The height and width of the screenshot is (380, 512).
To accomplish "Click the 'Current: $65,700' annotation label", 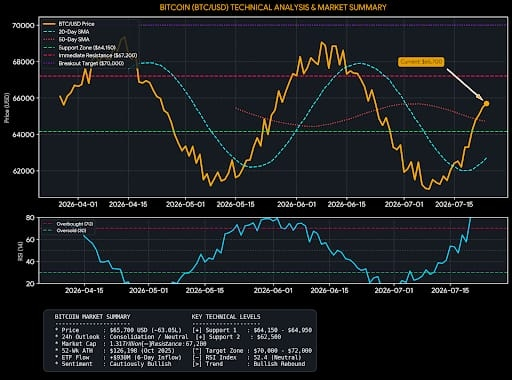I will (x=421, y=62).
